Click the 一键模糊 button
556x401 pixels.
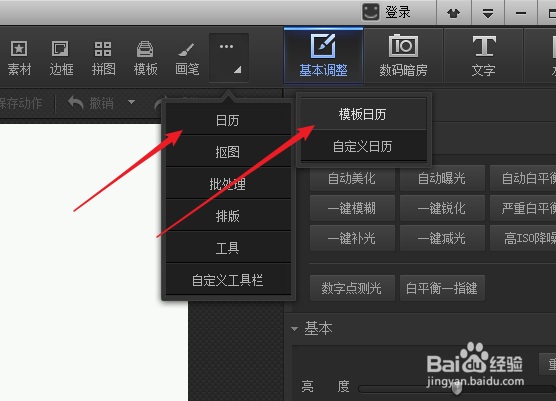(352, 208)
